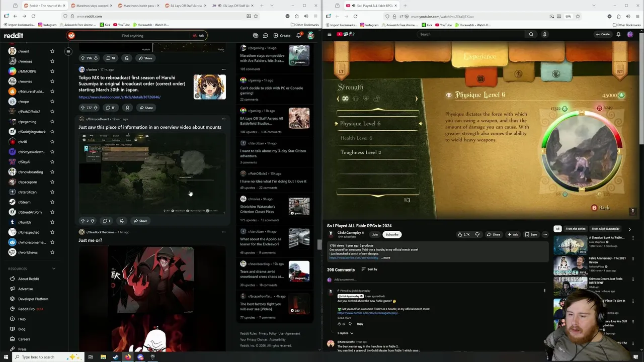Favorite r/starcitizen with its star
The image size is (644, 362).
pos(52,192)
